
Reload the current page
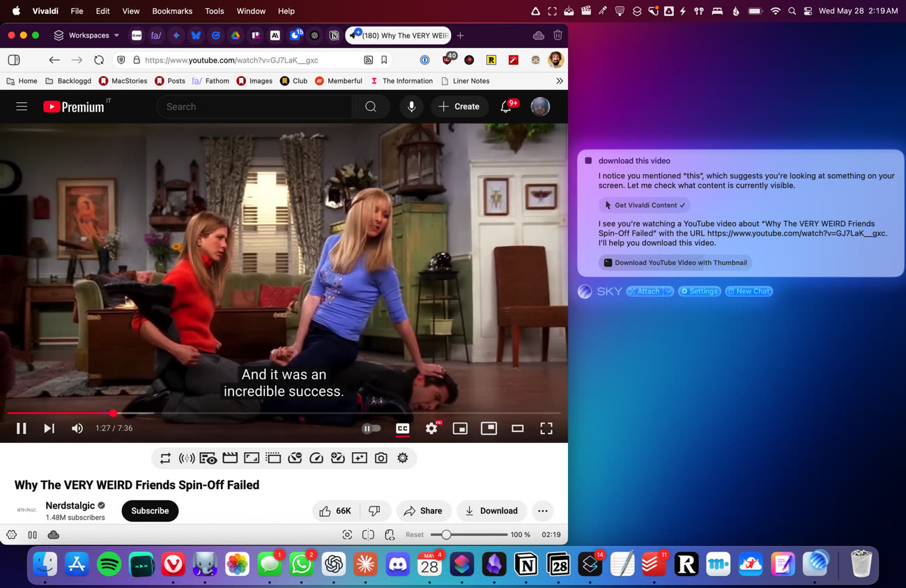99,60
